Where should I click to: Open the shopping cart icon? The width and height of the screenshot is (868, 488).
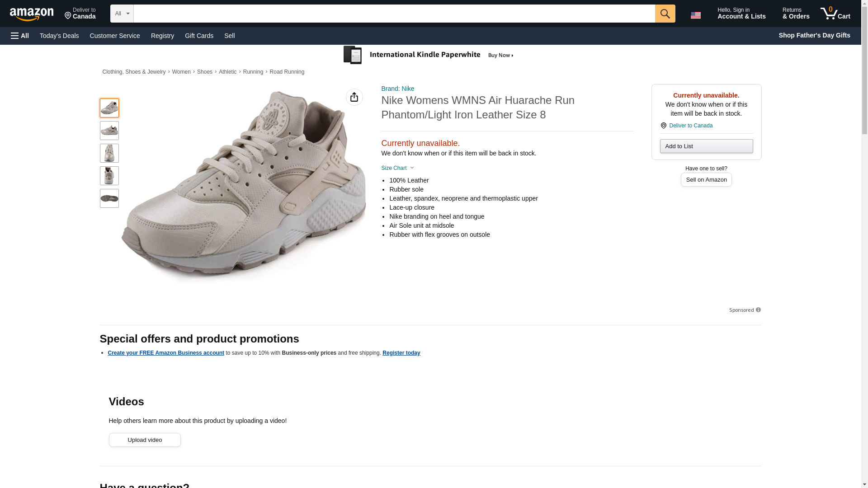tap(835, 14)
